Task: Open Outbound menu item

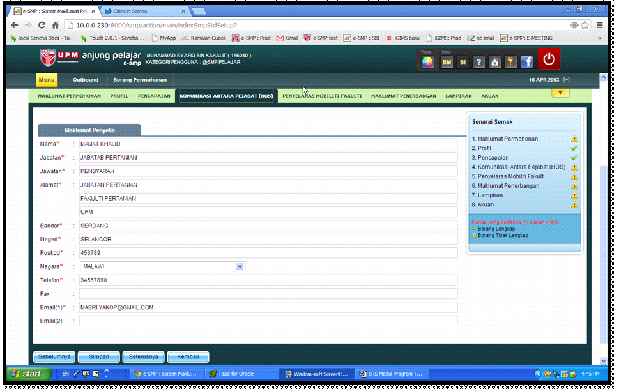Action: [85, 80]
